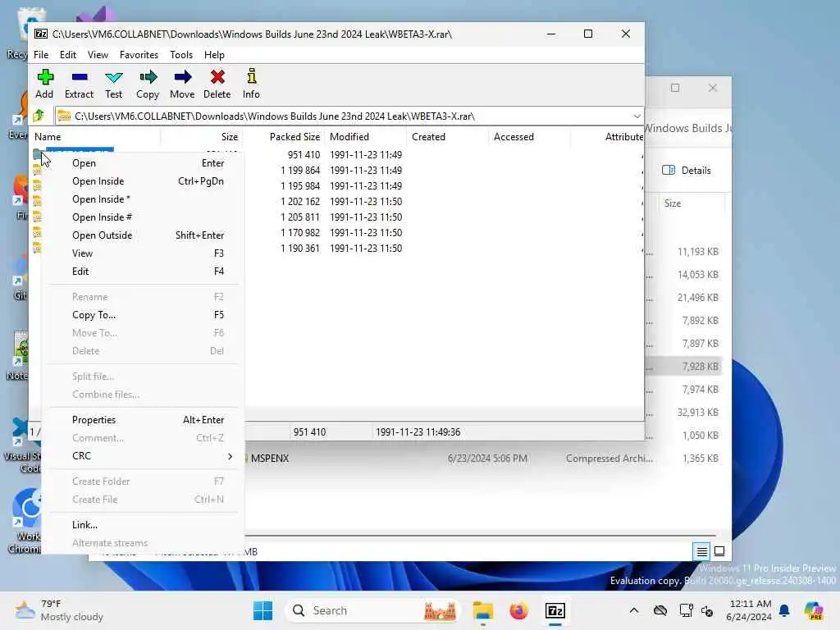Click 7-Zip taskbar icon
Screen dimensions: 840x630
[555, 610]
